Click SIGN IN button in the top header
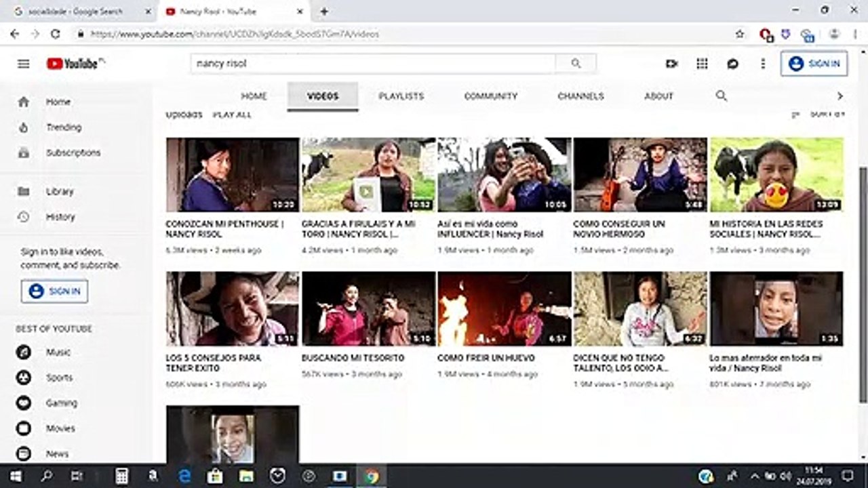 coord(814,64)
